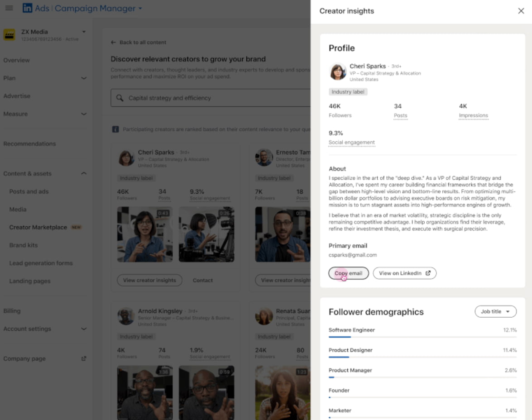
Task: Select Creator Marketplace in sidebar
Action: pyautogui.click(x=38, y=227)
